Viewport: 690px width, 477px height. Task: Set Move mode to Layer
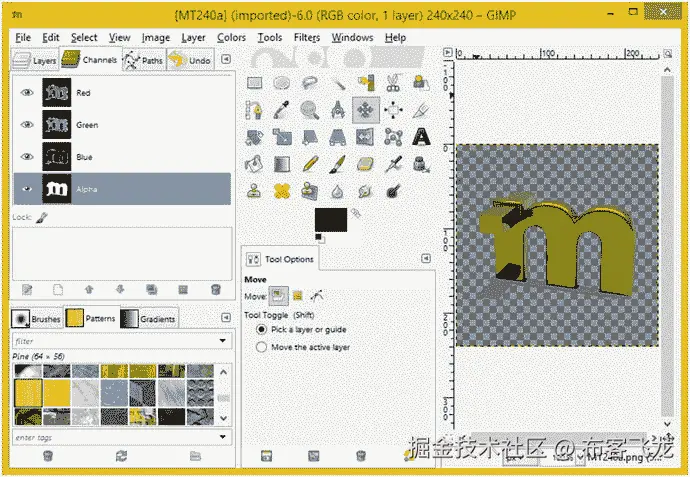pos(278,296)
